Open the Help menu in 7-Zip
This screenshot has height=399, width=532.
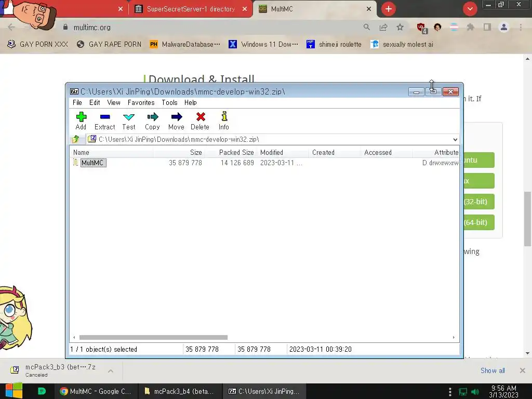pos(191,102)
